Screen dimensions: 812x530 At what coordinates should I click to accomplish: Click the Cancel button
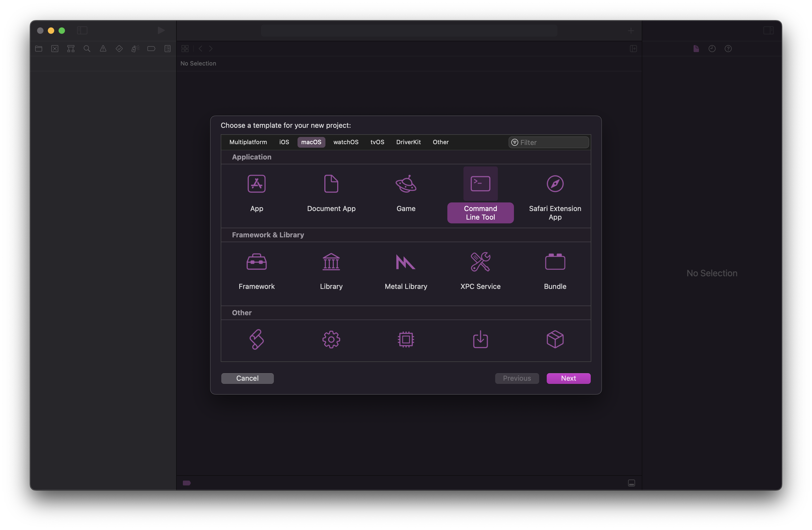(x=247, y=378)
